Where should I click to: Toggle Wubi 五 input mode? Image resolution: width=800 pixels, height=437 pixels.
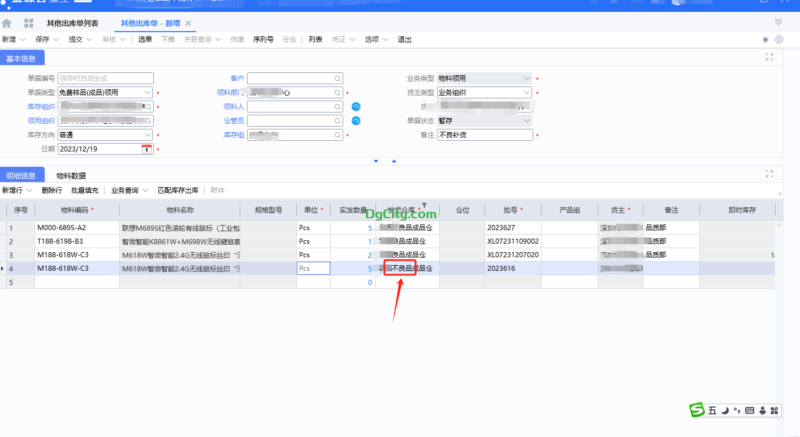click(x=712, y=410)
